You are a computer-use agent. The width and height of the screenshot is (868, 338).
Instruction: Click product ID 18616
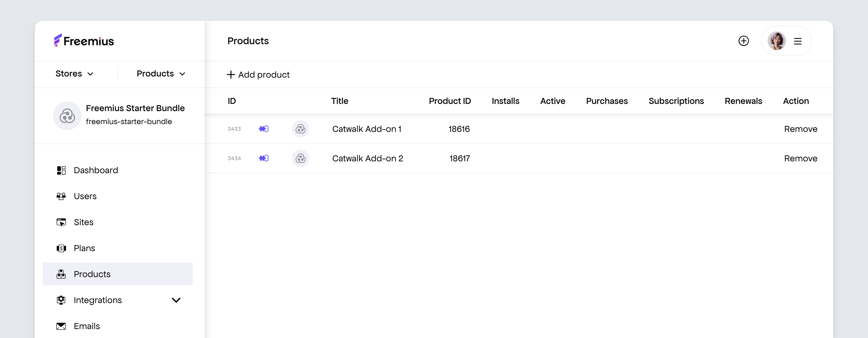click(459, 129)
